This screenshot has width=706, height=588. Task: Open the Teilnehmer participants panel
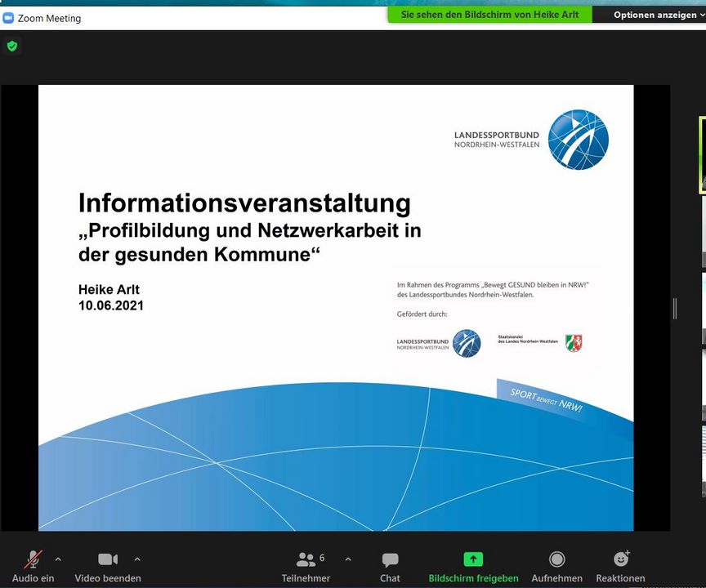(306, 565)
